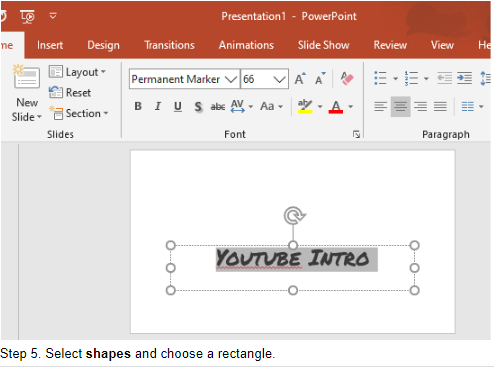Click the Clear All Formatting eraser icon
The height and width of the screenshot is (369, 494).
pyautogui.click(x=347, y=79)
